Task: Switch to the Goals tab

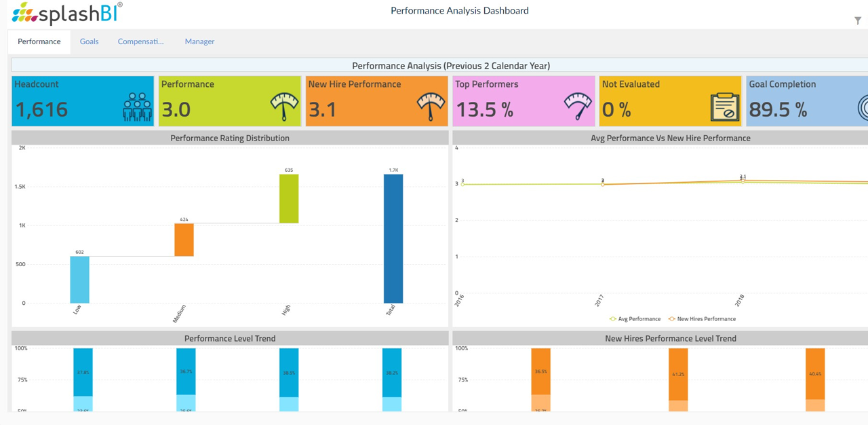Action: click(x=89, y=41)
